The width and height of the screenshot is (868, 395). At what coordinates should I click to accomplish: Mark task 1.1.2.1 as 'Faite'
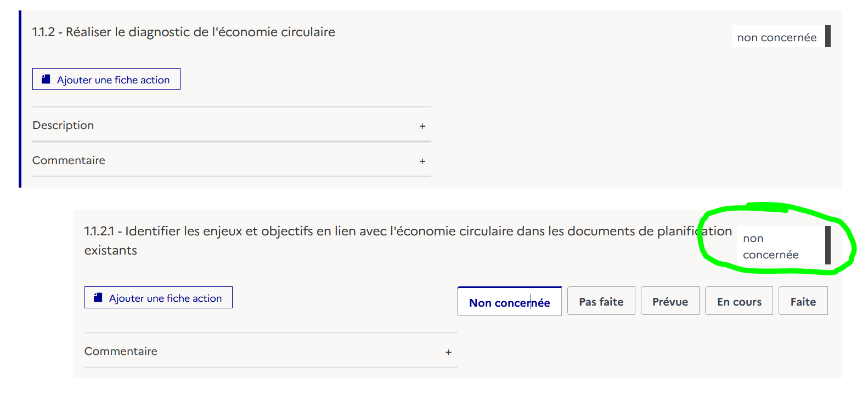(803, 301)
